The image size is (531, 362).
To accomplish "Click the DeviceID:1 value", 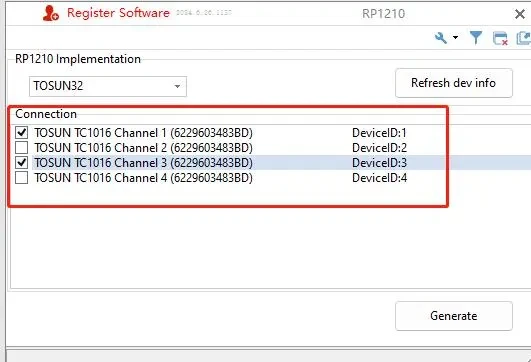I will [x=379, y=133].
